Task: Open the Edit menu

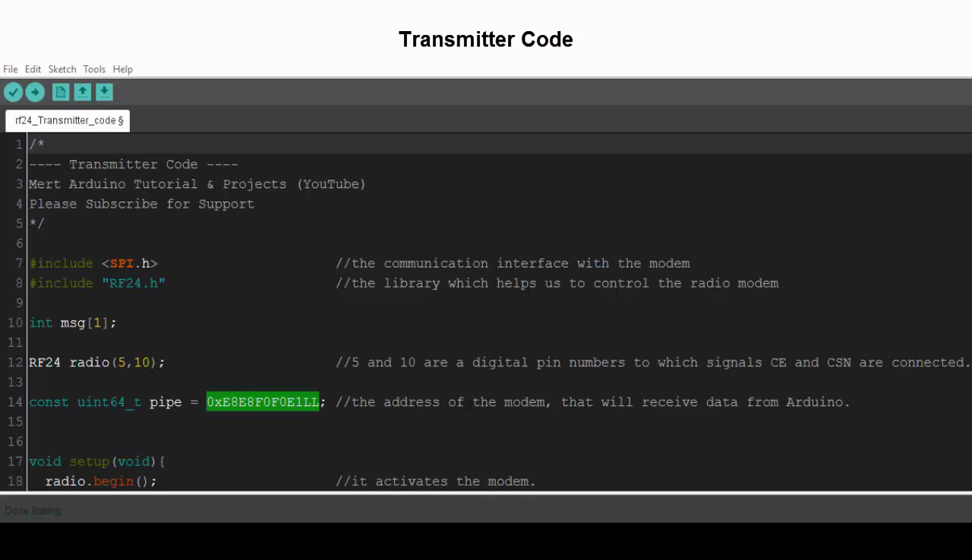Action: point(33,69)
